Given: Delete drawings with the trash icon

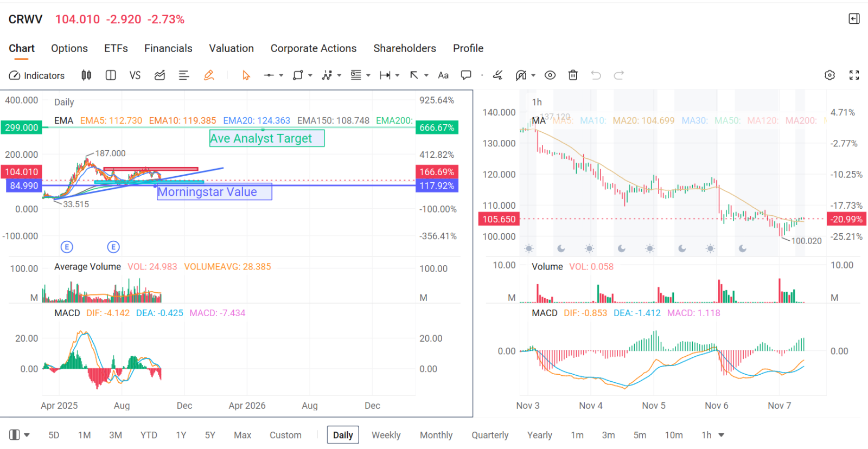Looking at the screenshot, I should [x=573, y=75].
